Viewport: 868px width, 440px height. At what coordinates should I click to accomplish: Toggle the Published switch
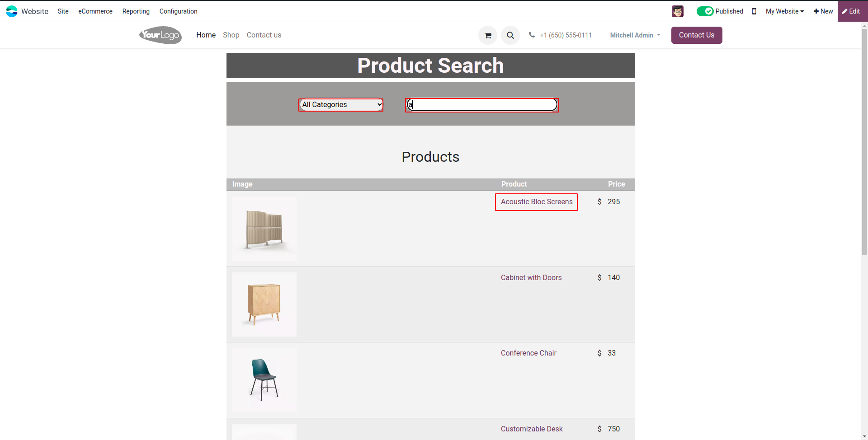pyautogui.click(x=705, y=11)
